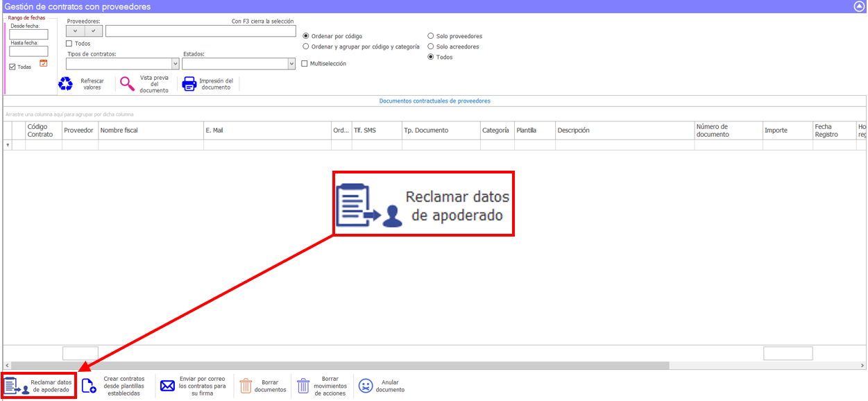Click Borrar movimientos de acciones icon

tap(303, 386)
